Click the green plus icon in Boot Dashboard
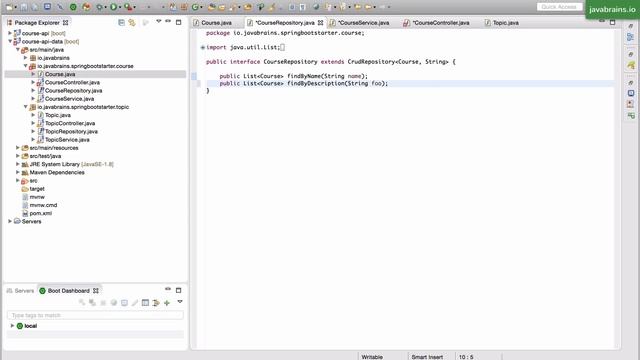This screenshot has height=360, width=640. point(167,303)
